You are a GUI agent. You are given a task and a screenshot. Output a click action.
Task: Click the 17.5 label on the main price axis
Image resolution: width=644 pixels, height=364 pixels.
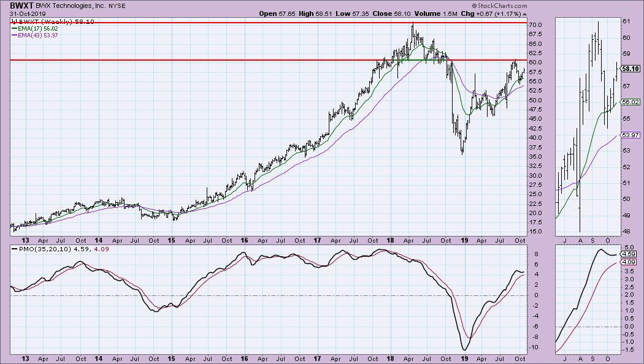[535, 222]
